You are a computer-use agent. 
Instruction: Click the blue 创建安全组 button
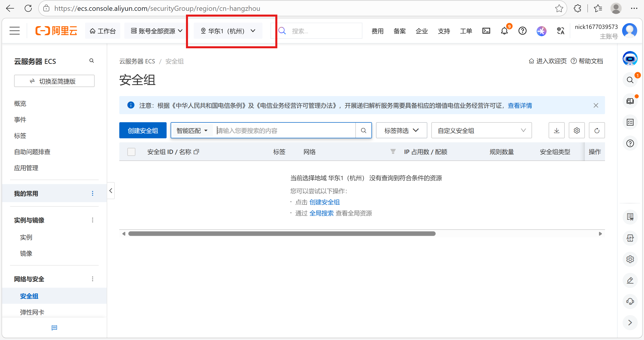[x=143, y=131]
